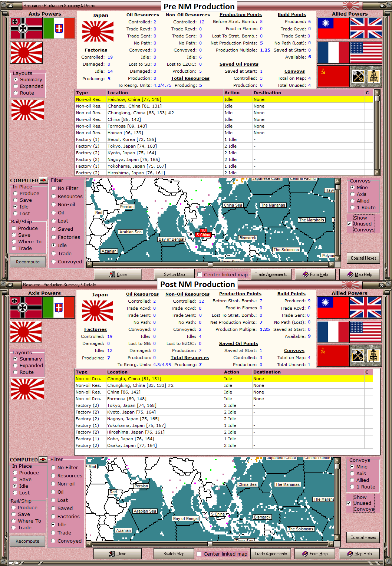
Task: Select Axis convoys option in Pre NM window
Action: [x=358, y=194]
